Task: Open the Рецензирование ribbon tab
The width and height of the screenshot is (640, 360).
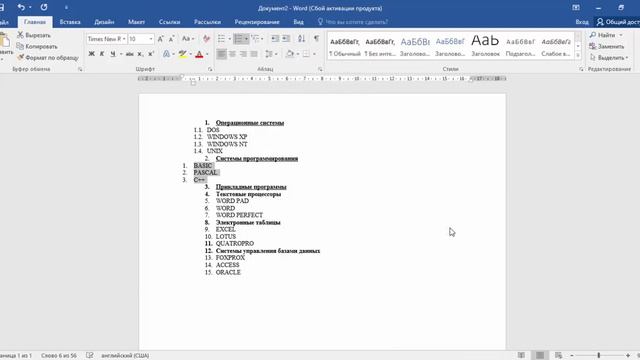Action: point(257,22)
